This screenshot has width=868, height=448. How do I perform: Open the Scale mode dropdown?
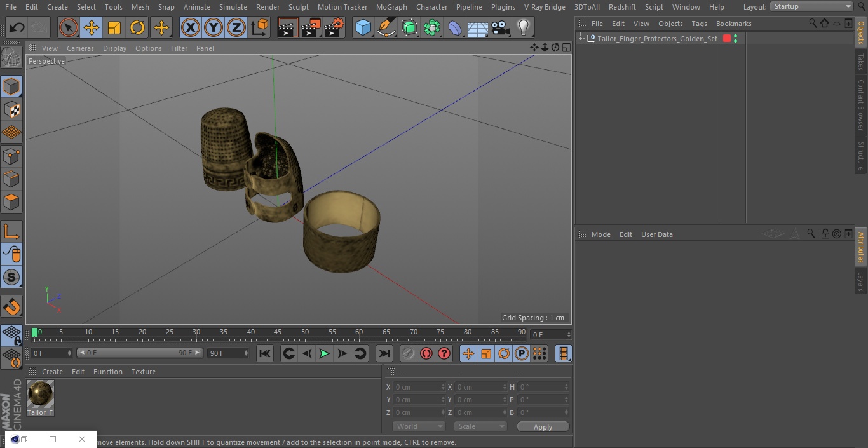tap(480, 426)
